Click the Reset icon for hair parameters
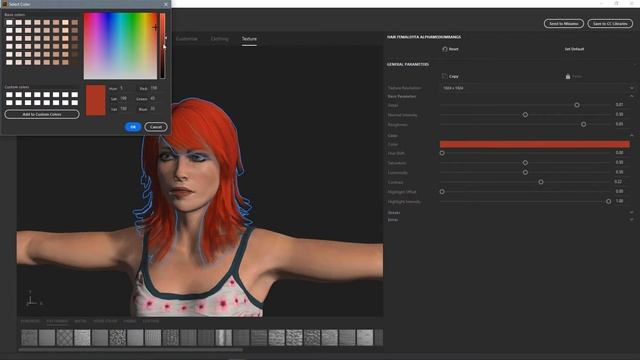Image resolution: width=640 pixels, height=360 pixels. pos(444,49)
